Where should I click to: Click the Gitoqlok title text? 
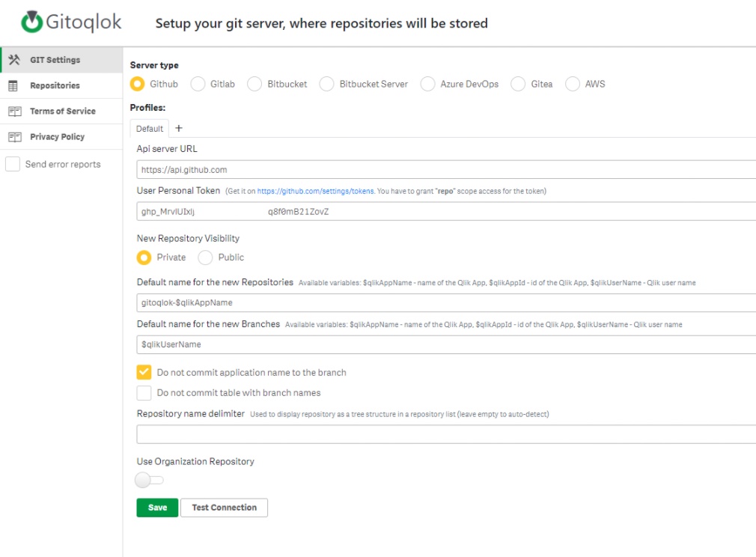click(83, 22)
